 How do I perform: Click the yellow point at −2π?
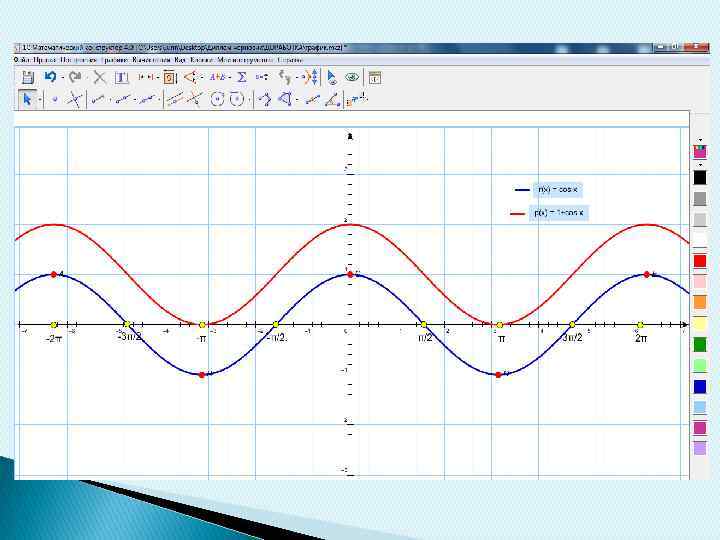pos(54,325)
